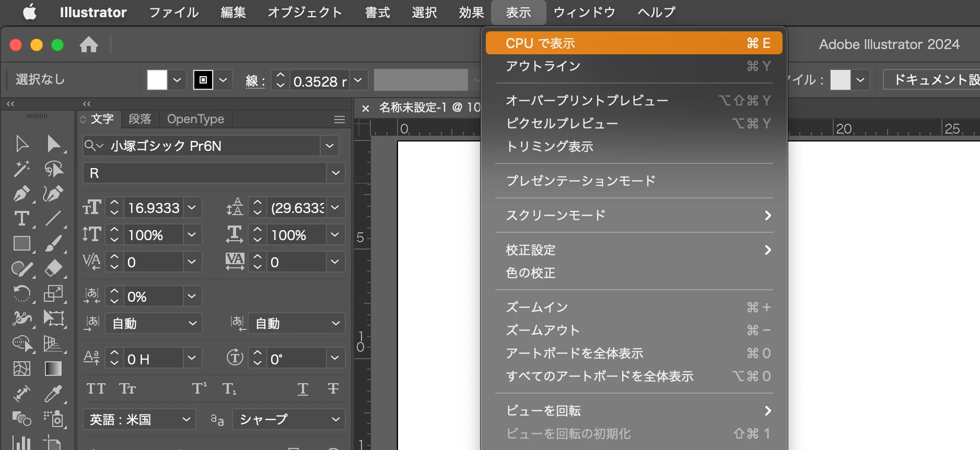Open the Character panel options menu
Viewport: 980px width, 450px height.
coord(340,120)
